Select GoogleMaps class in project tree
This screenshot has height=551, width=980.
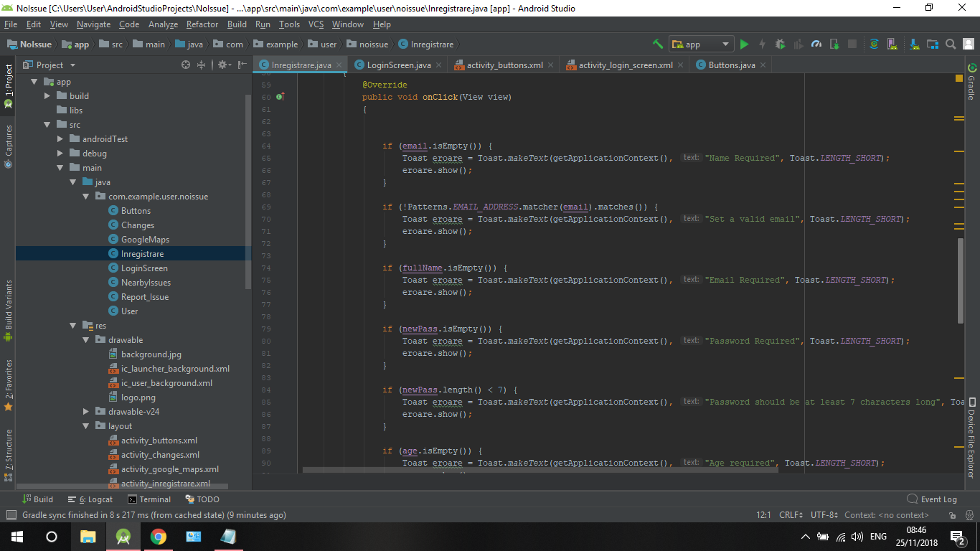point(145,240)
